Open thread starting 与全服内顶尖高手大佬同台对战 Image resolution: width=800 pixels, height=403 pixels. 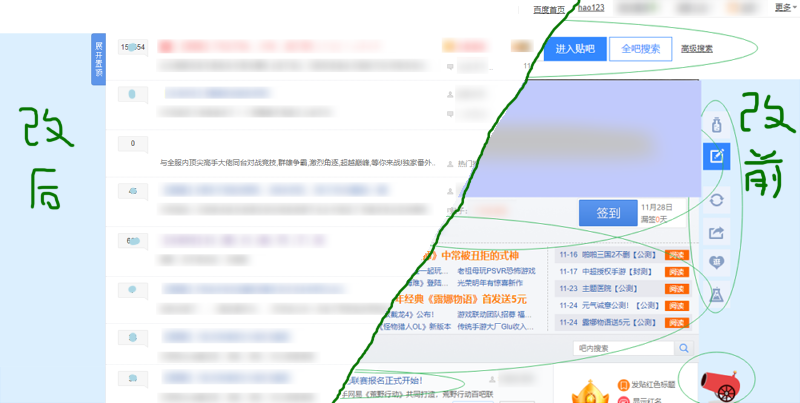298,164
